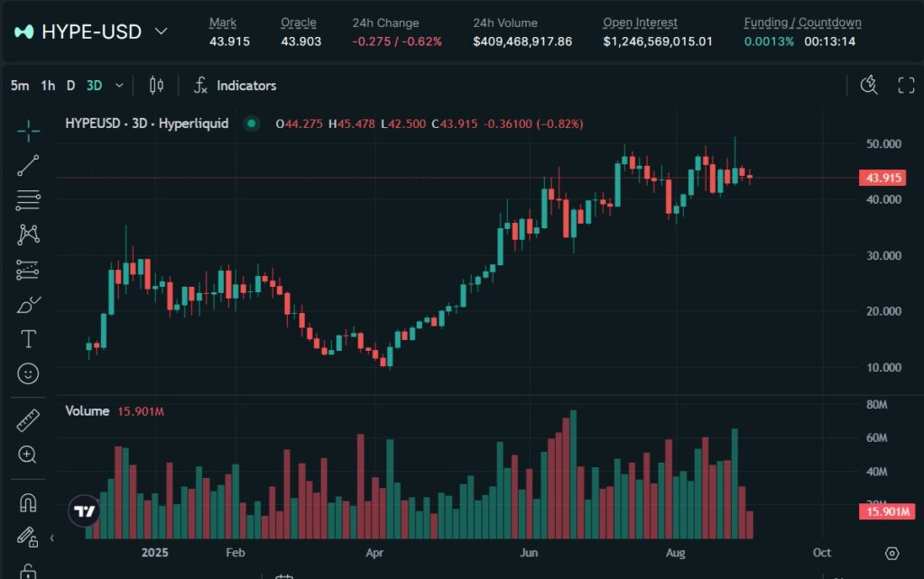Screen dimensions: 924x579
Task: Expand the HYPE-USD market selector chevron
Action: 161,32
